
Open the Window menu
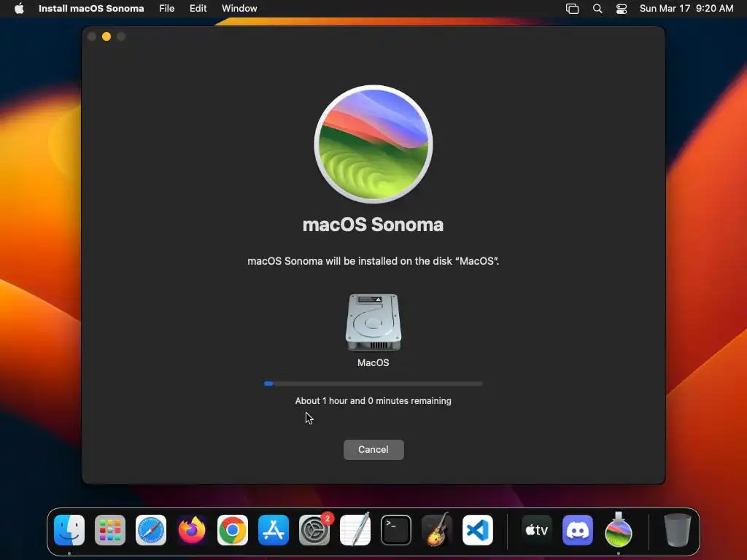239,9
